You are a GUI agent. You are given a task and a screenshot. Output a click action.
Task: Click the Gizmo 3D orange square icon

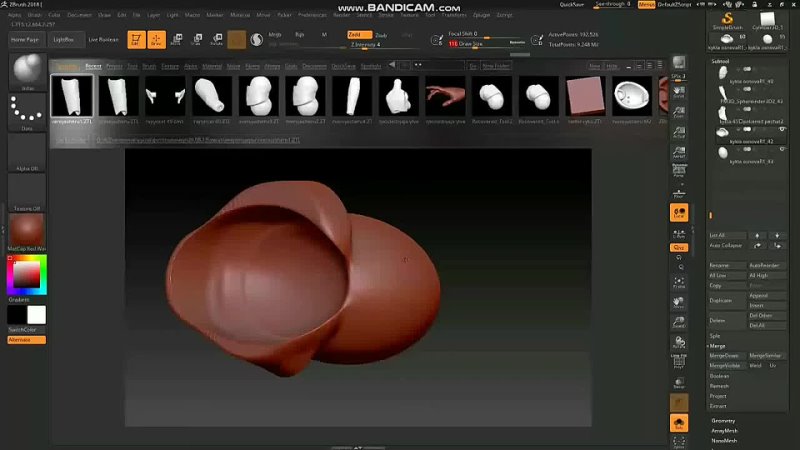point(236,40)
